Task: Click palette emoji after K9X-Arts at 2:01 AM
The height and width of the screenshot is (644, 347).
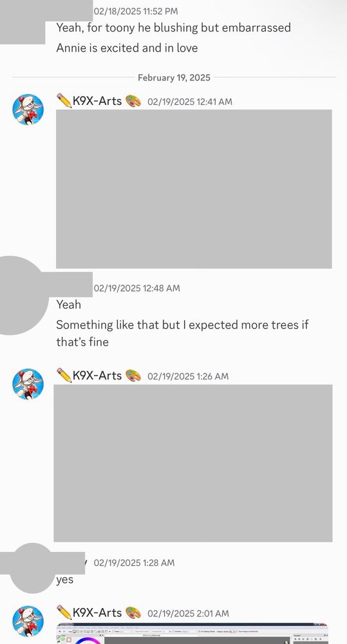Action: click(x=133, y=612)
